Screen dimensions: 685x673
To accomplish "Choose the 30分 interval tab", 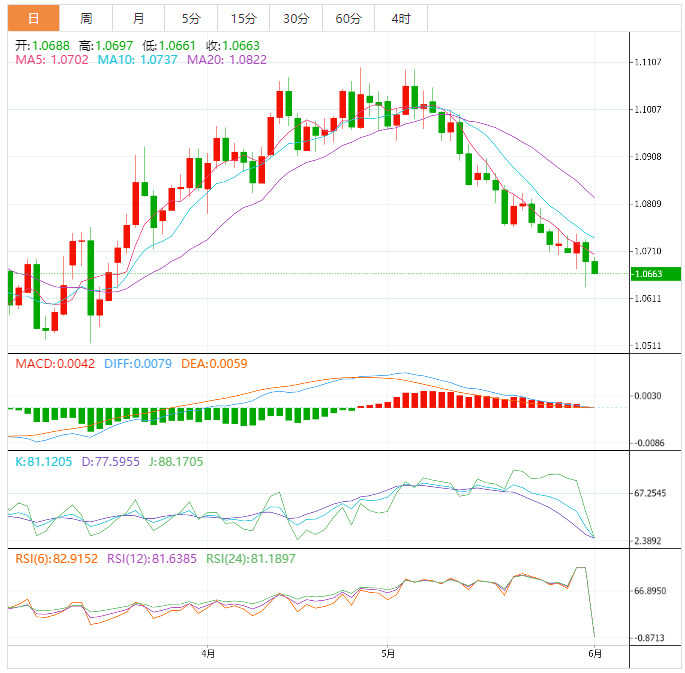I will pos(296,18).
